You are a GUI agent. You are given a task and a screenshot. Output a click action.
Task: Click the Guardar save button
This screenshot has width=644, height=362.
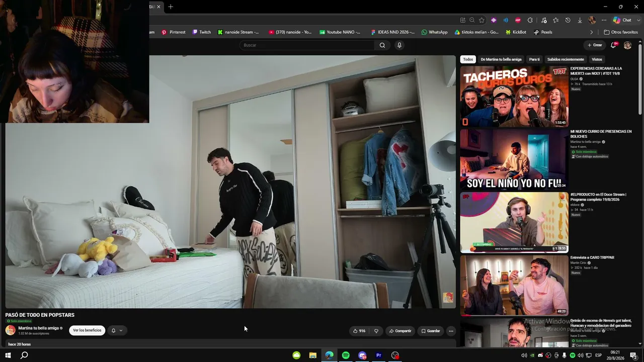coord(431,331)
